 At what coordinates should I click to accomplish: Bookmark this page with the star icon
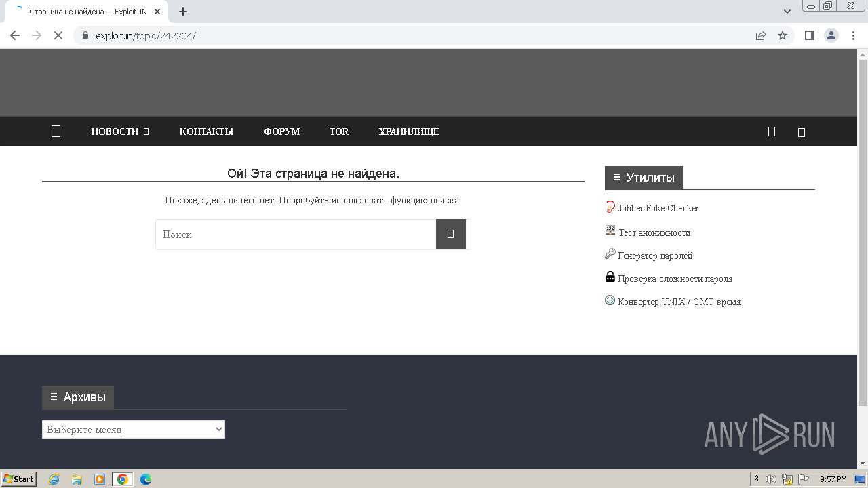(x=783, y=35)
